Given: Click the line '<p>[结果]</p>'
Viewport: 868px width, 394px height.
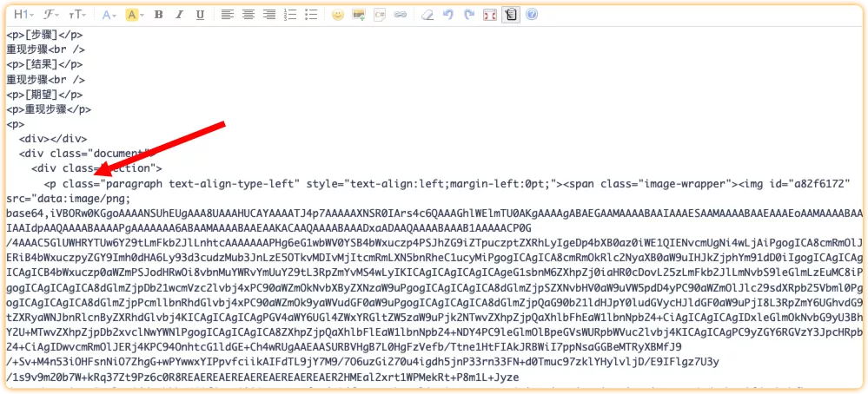Looking at the screenshot, I should [x=44, y=64].
